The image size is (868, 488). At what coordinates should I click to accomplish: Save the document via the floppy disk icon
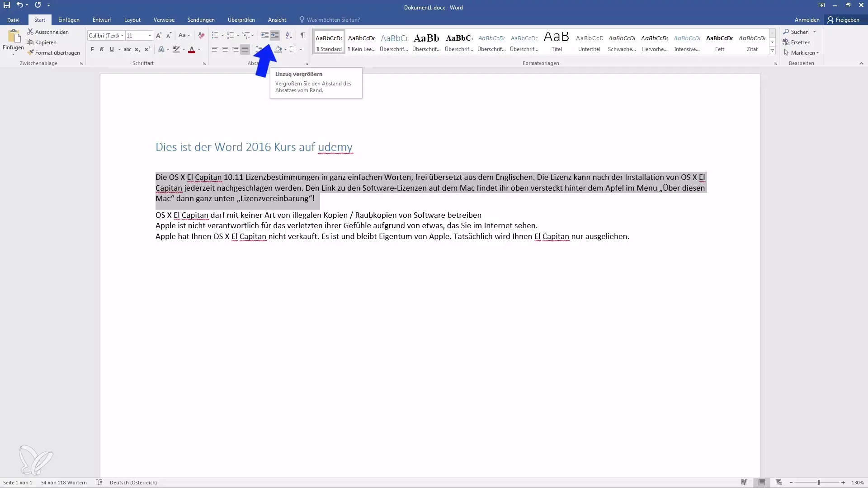click(7, 5)
